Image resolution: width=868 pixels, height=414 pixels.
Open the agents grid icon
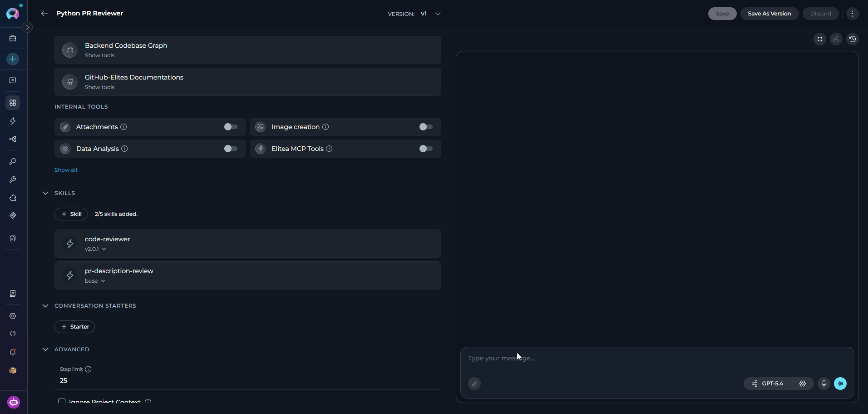[x=13, y=103]
